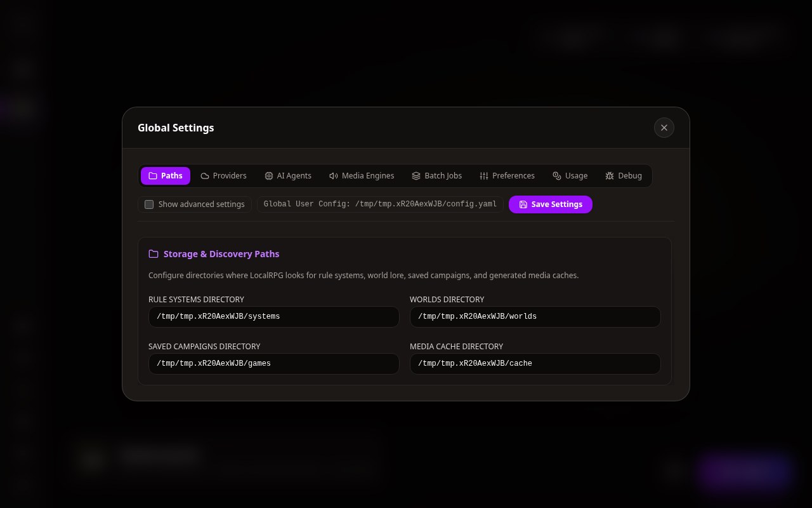Click the Save Settings button
This screenshot has height=508, width=812.
coord(551,204)
